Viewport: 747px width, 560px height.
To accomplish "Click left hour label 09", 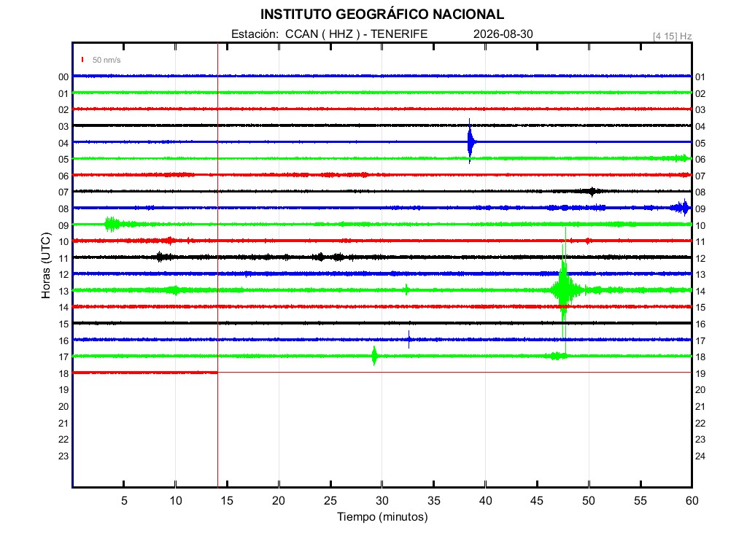I will pos(63,226).
